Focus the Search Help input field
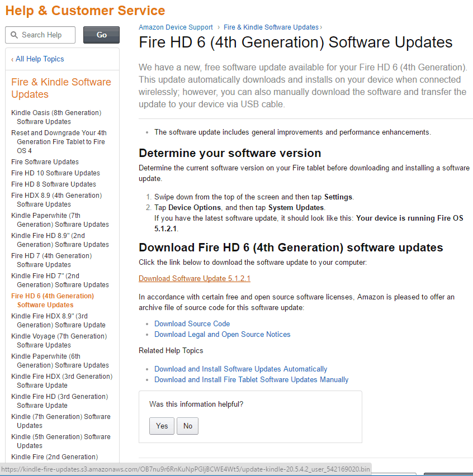 pyautogui.click(x=40, y=35)
